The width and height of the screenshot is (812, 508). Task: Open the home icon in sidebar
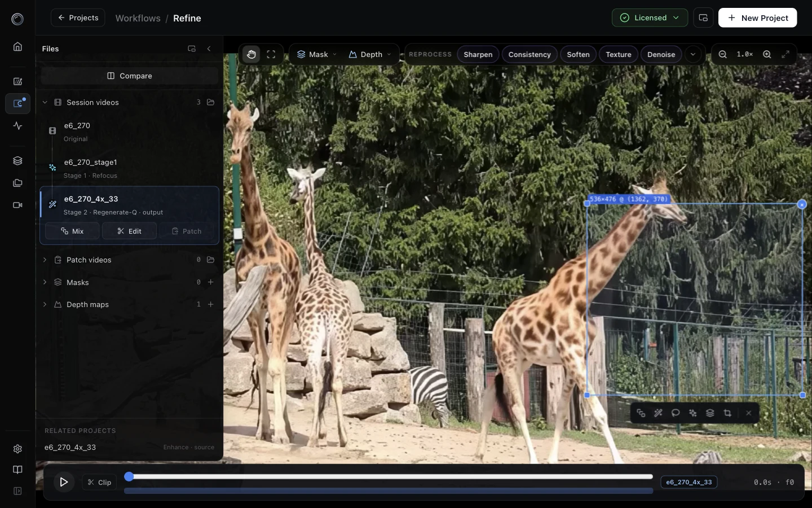point(17,46)
